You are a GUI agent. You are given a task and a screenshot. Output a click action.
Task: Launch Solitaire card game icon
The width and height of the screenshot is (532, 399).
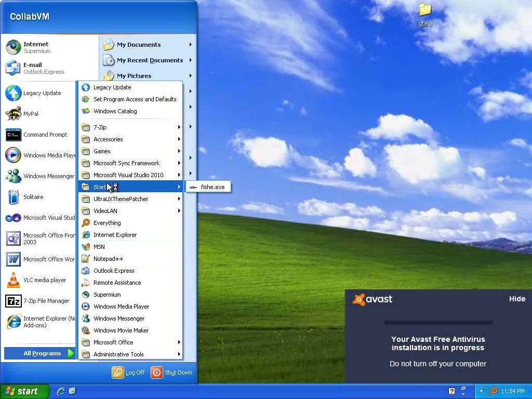(x=14, y=197)
